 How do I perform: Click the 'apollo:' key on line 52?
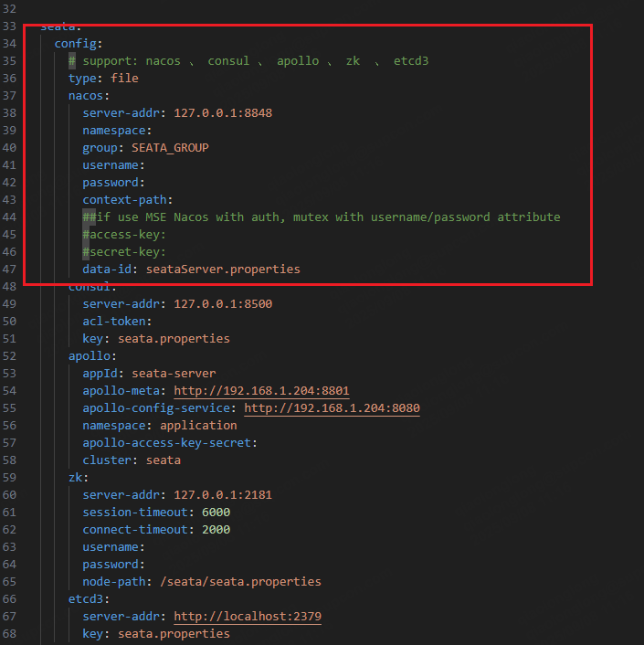tap(92, 355)
